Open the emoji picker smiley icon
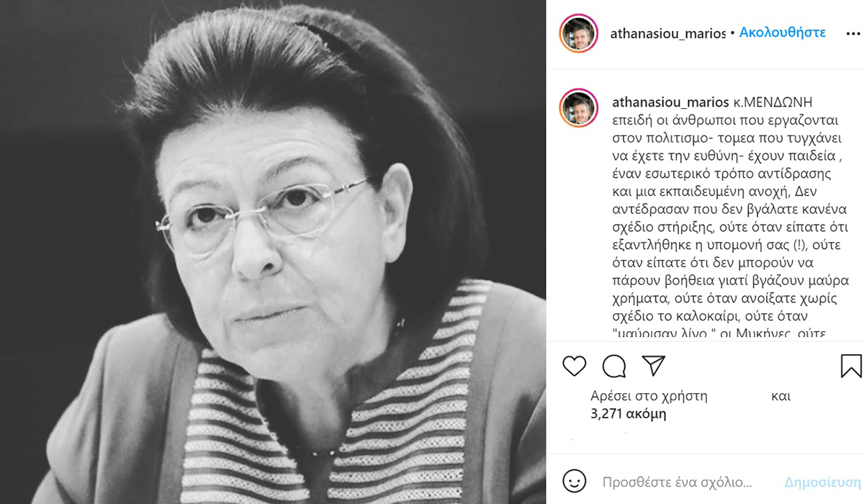This screenshot has width=864, height=504. pyautogui.click(x=573, y=480)
